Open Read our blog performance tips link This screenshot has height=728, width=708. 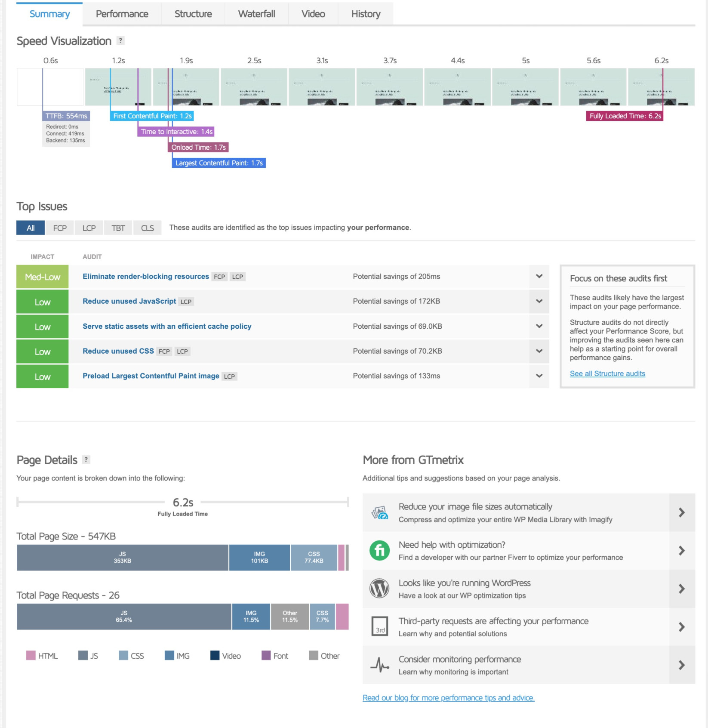point(449,697)
